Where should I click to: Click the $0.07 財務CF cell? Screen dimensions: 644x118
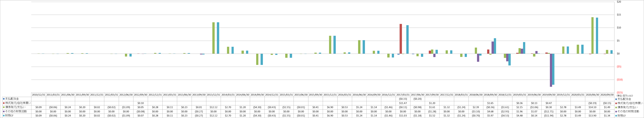[141, 116]
